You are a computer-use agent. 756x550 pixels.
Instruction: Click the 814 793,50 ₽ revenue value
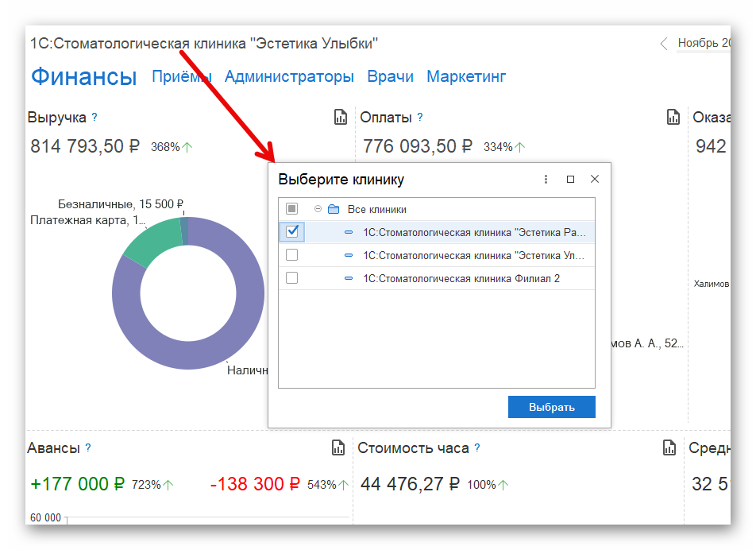(85, 145)
